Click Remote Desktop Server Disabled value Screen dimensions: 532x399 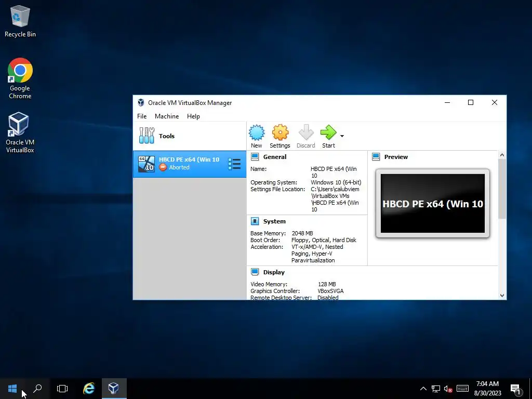(x=328, y=298)
